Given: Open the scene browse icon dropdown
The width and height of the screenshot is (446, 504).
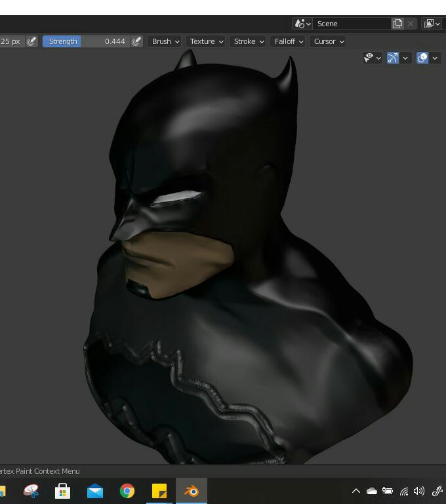Looking at the screenshot, I should pyautogui.click(x=302, y=24).
